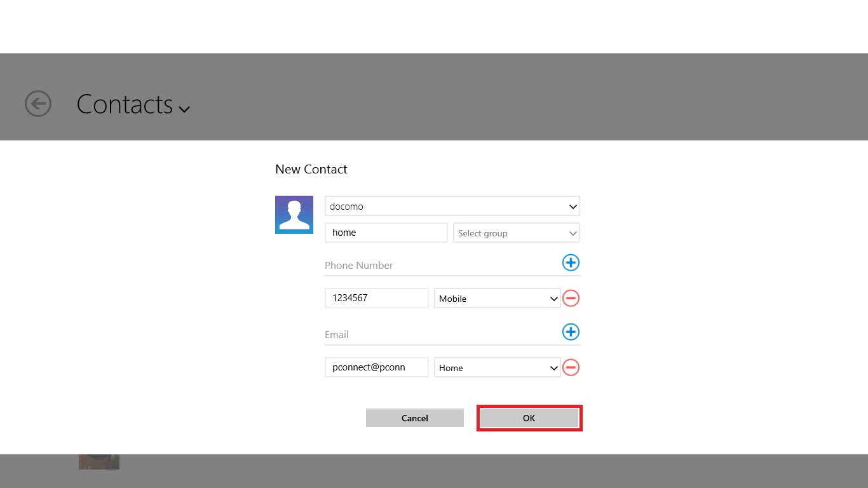Confirm new contact with OK button
The width and height of the screenshot is (868, 488).
529,418
